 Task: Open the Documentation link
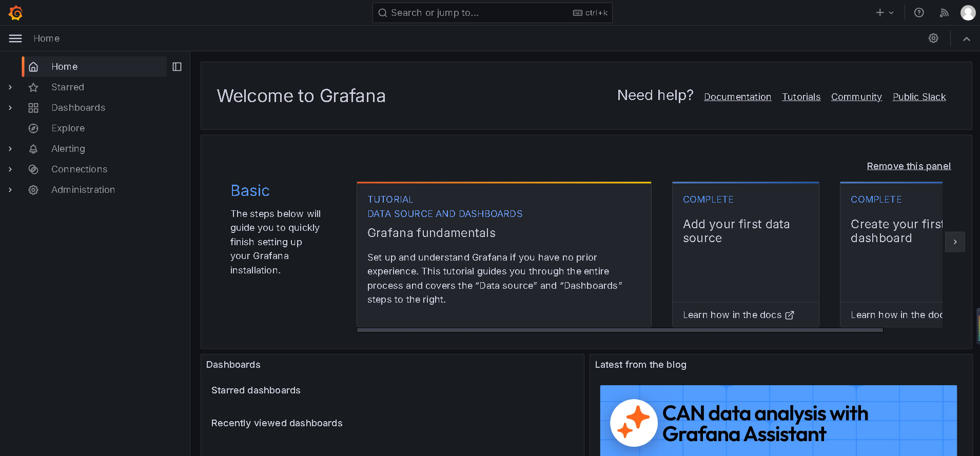(x=737, y=97)
